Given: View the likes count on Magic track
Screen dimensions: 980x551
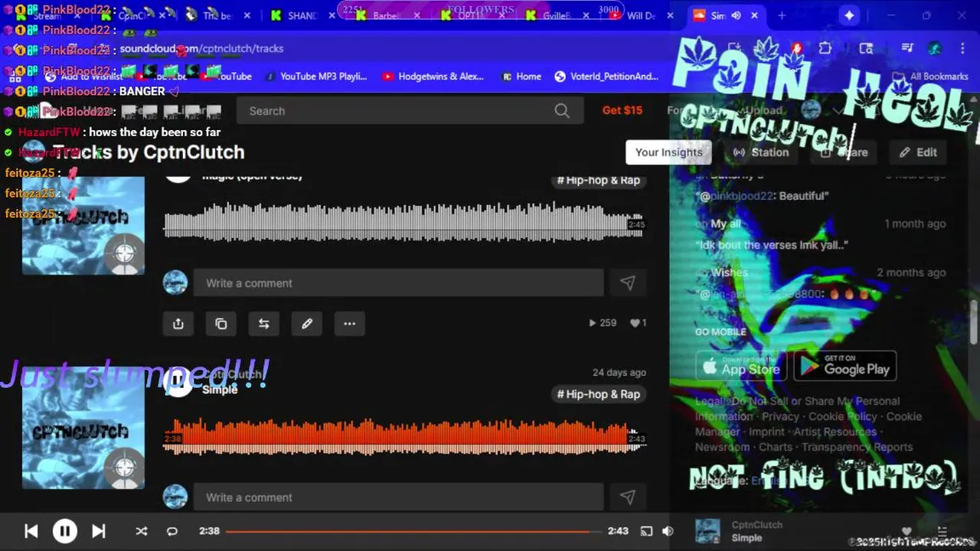Looking at the screenshot, I should click(638, 323).
